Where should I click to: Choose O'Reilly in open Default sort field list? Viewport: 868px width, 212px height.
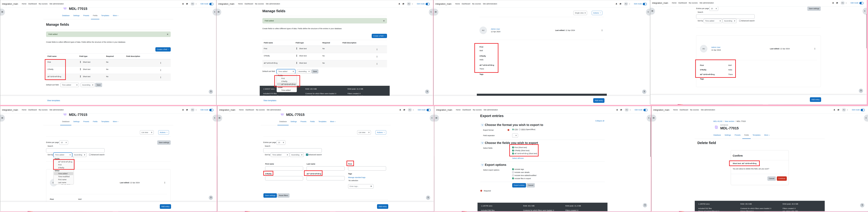(284, 81)
